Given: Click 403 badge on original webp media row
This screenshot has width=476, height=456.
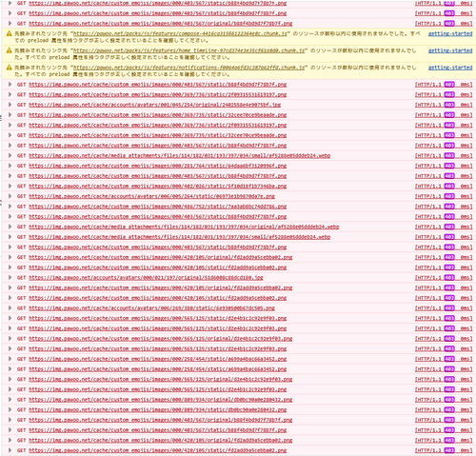Looking at the screenshot, I should pos(449,227).
